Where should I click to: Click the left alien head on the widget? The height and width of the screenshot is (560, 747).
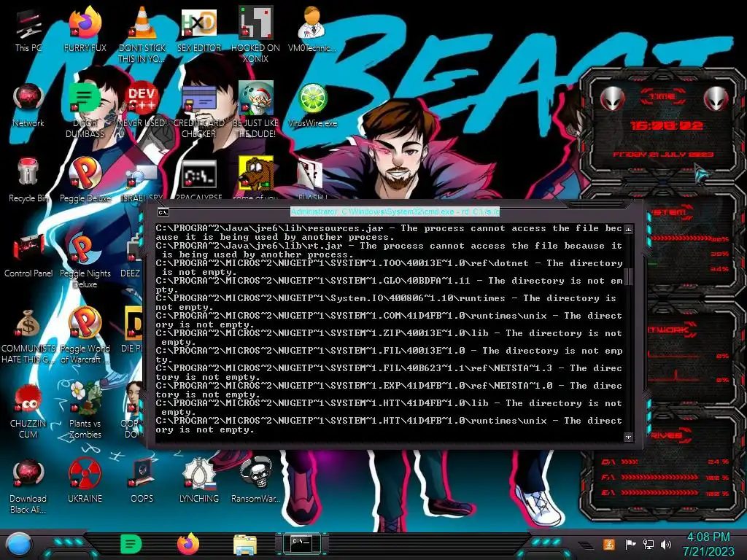[x=613, y=99]
